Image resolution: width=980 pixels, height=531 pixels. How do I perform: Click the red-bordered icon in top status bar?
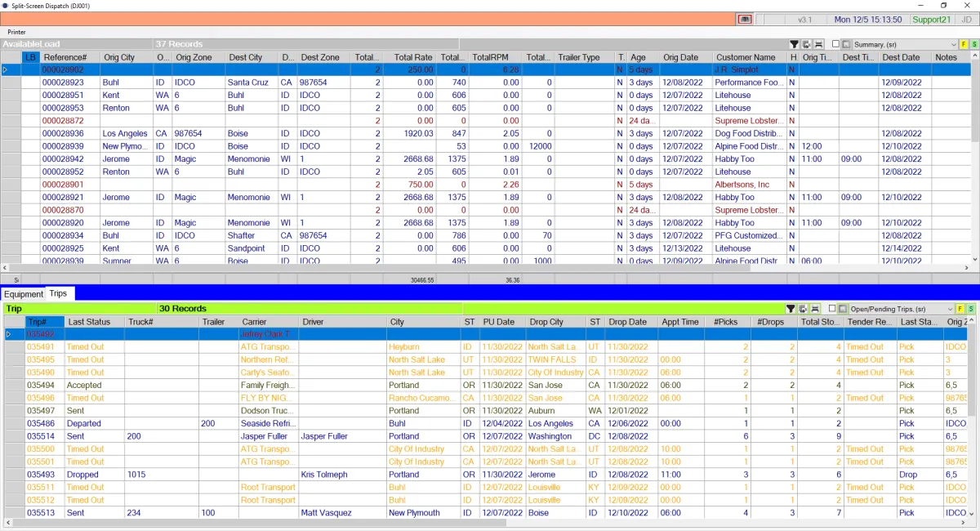tap(744, 20)
